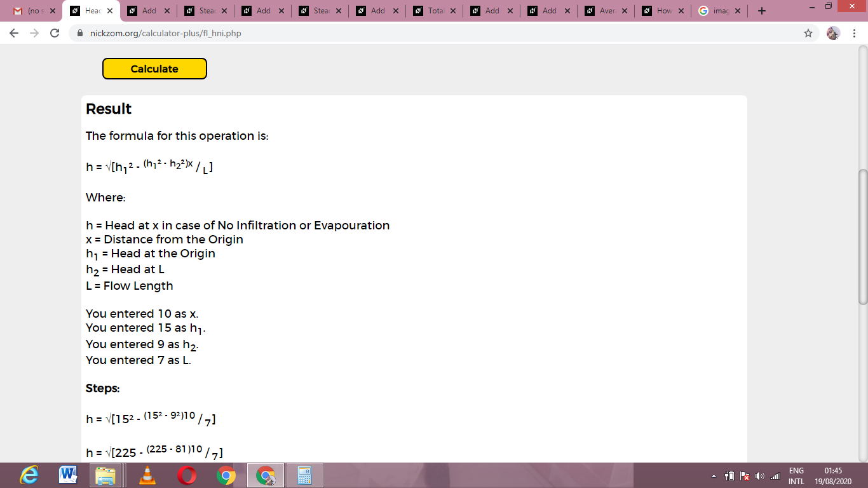The image size is (868, 488).
Task: Launch Opera browser from the taskbar
Action: [186, 475]
